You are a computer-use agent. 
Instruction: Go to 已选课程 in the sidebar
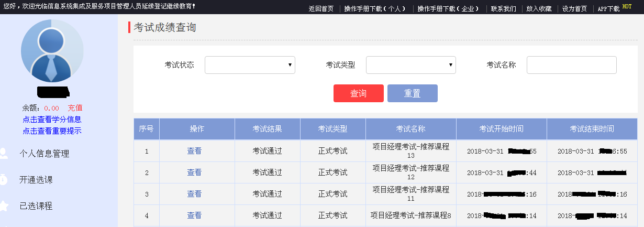pyautogui.click(x=36, y=206)
